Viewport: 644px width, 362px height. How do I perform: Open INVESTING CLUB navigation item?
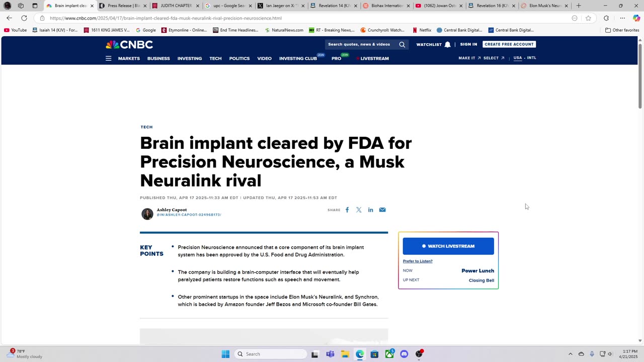point(298,58)
